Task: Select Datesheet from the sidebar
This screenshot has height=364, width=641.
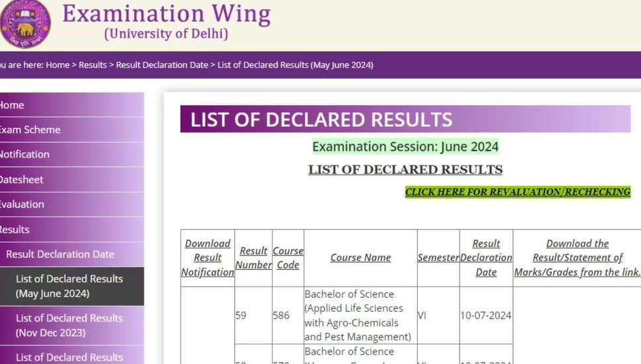Action: pyautogui.click(x=21, y=179)
